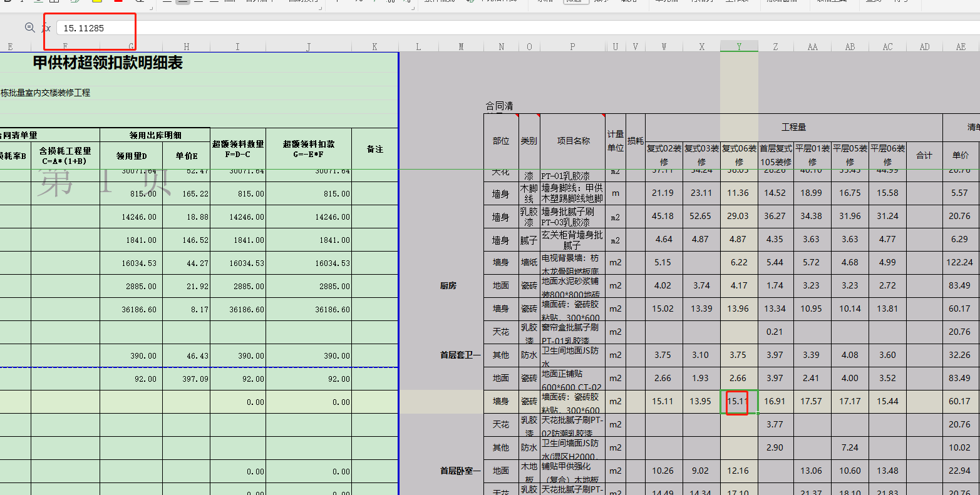The image size is (980, 495).
Task: Select the 墙身脚线 item name cell
Action: tap(572, 193)
